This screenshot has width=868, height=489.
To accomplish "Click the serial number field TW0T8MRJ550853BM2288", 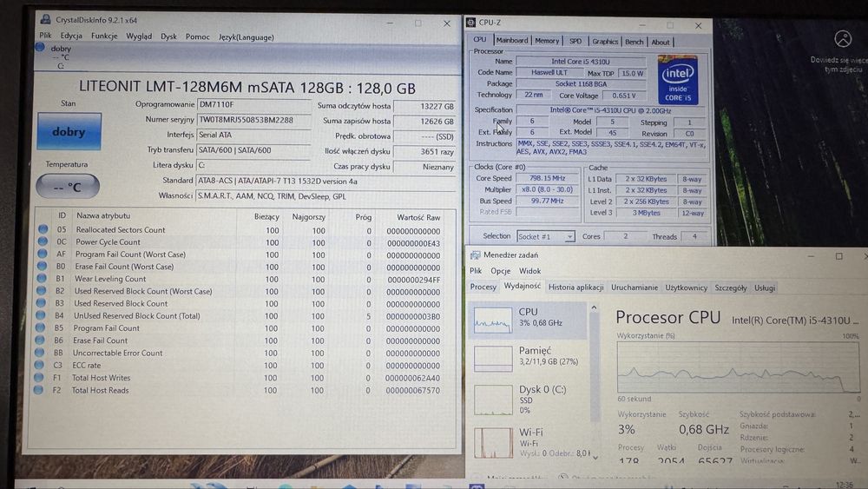I will pos(254,120).
